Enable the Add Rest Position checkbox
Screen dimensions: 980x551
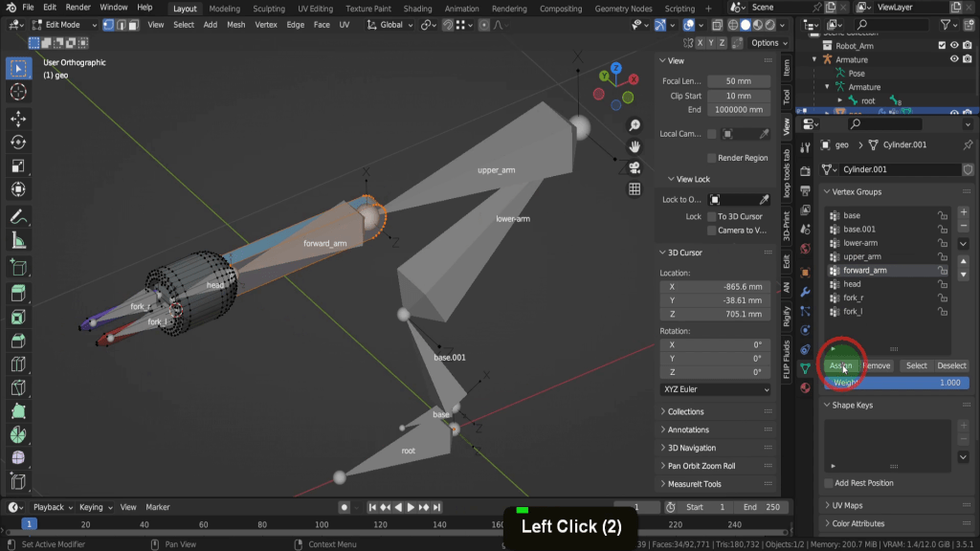coord(829,483)
